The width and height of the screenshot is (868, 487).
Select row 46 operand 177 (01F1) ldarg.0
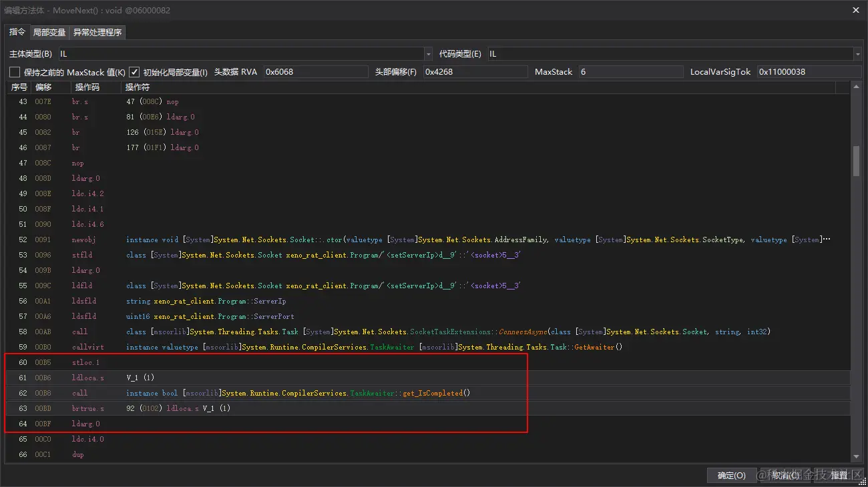(162, 147)
